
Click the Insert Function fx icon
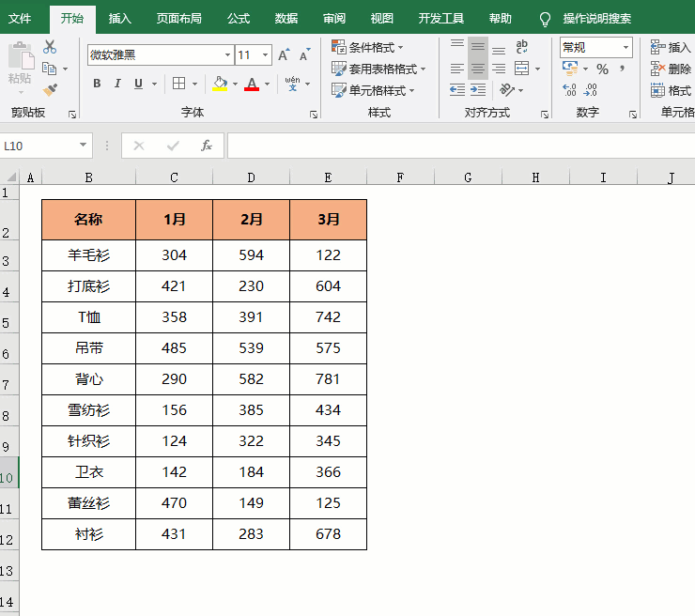click(207, 146)
